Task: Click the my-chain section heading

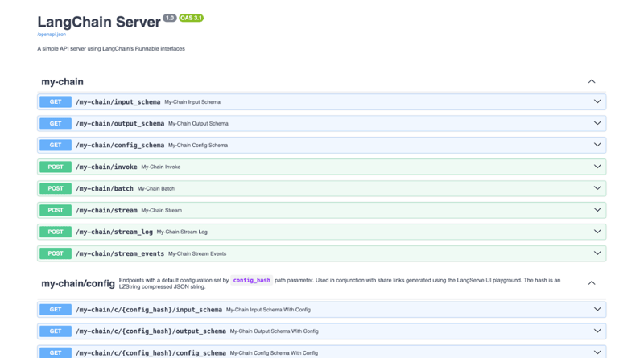Action: pyautogui.click(x=62, y=82)
